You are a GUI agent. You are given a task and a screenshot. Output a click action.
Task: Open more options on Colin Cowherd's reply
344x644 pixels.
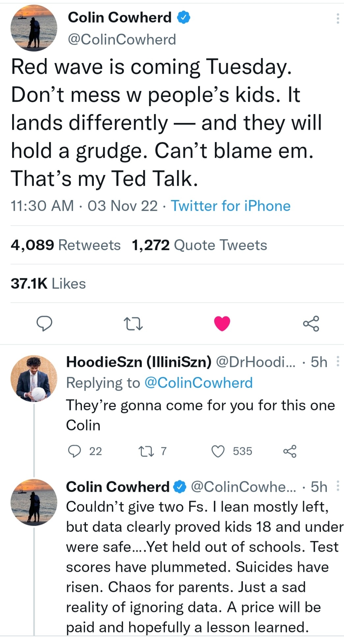coord(338,486)
